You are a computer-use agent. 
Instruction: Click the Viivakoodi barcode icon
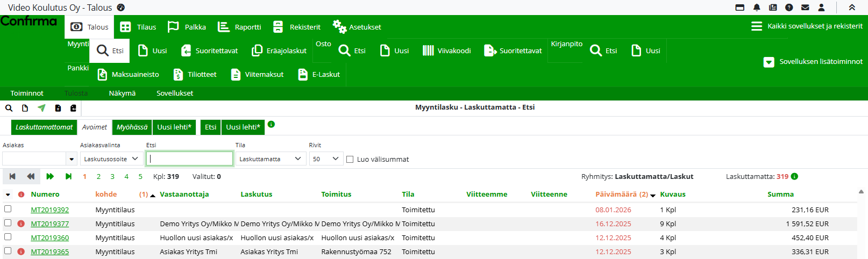pos(428,51)
